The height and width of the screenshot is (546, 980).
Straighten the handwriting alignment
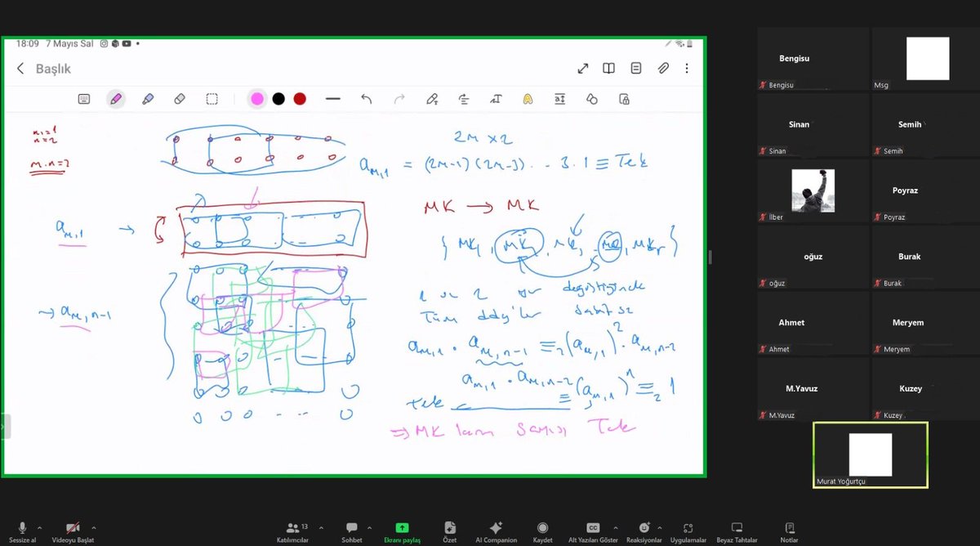click(x=464, y=99)
